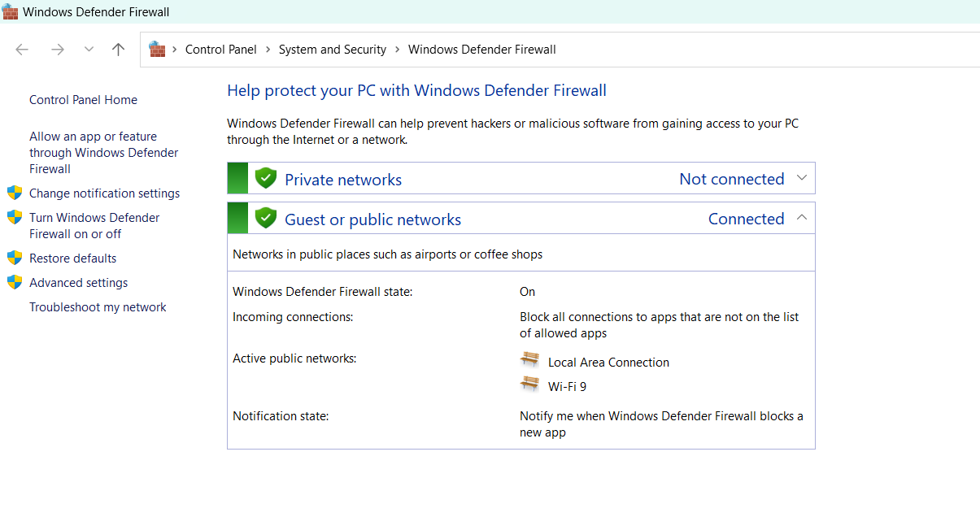Click the green shield beside Private networks
Screen dimensions: 980x530
(265, 178)
